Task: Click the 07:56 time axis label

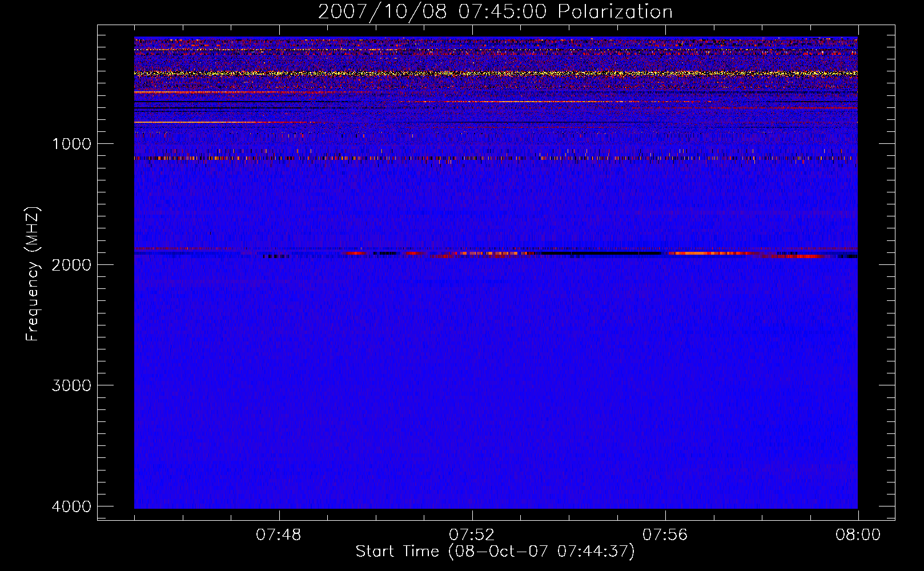Action: (x=665, y=535)
